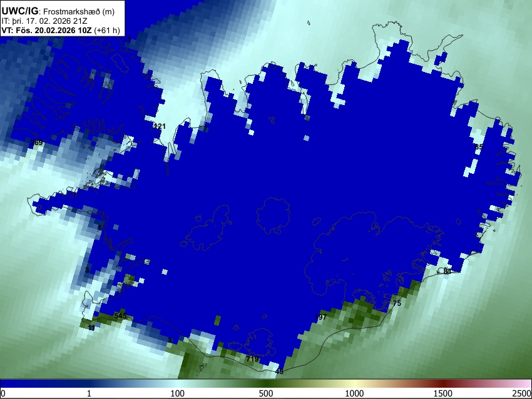The image size is (532, 399).
Task: Click the dark red section of the color scale
Action: [443, 383]
